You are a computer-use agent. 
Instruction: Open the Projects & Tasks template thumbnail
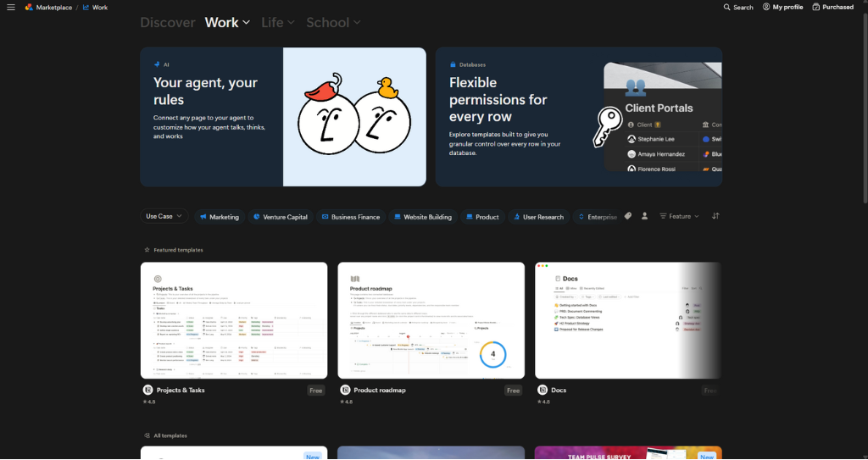234,320
